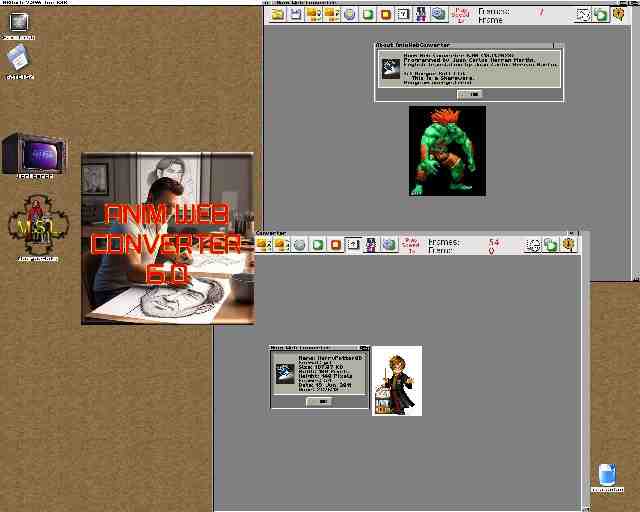This screenshot has height=512, width=640.
Task: Click blue globe web icon in upper toolbar
Action: coord(439,14)
